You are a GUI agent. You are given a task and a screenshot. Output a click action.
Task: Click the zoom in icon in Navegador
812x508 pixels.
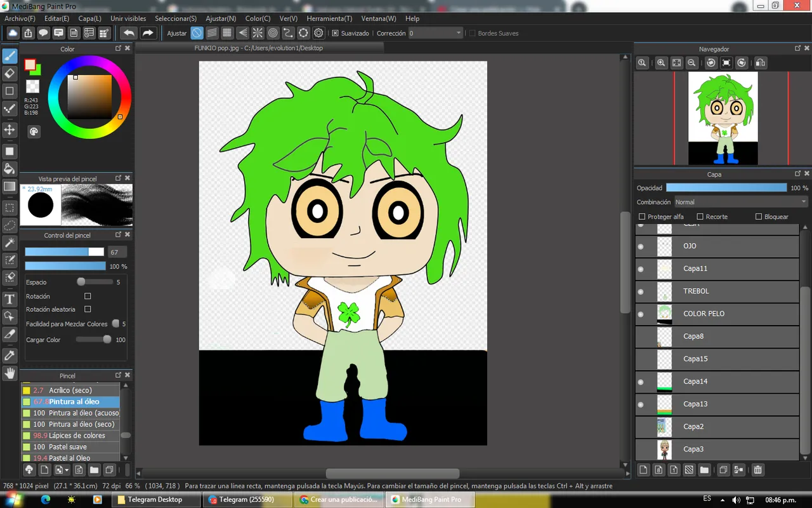coord(661,62)
